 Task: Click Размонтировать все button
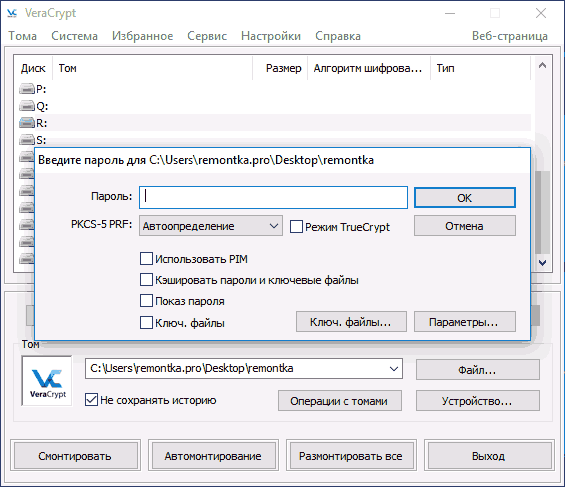pyautogui.click(x=351, y=455)
